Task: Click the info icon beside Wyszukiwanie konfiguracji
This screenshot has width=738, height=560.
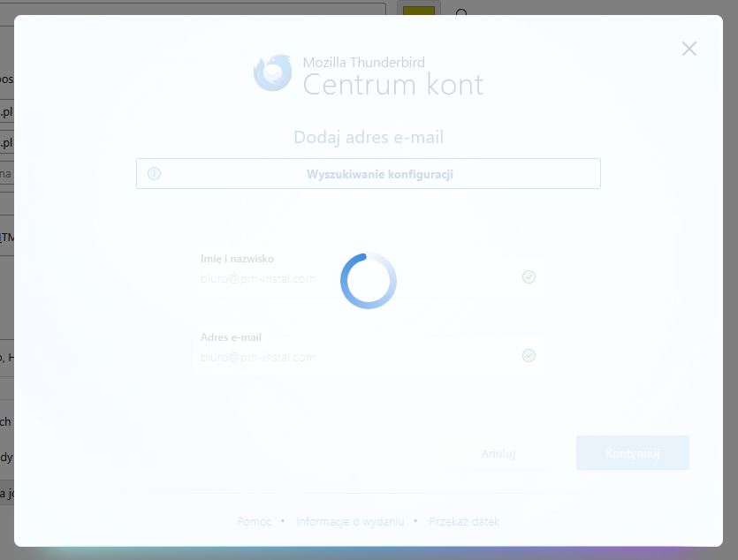Action: click(x=154, y=173)
